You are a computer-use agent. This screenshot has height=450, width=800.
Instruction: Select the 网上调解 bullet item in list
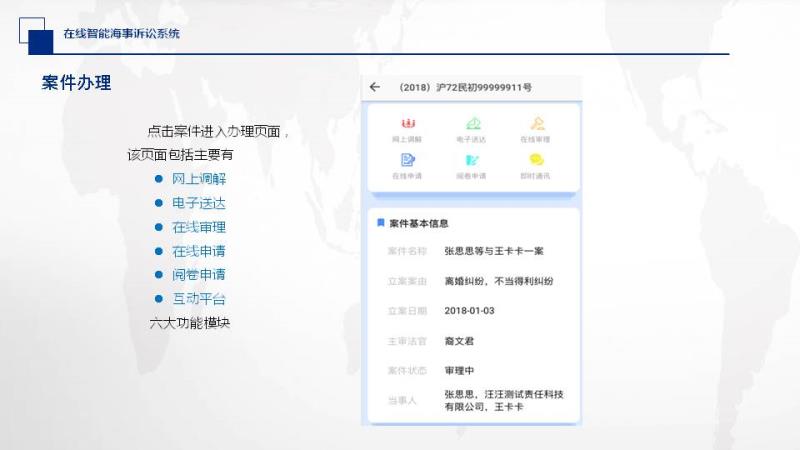(198, 179)
